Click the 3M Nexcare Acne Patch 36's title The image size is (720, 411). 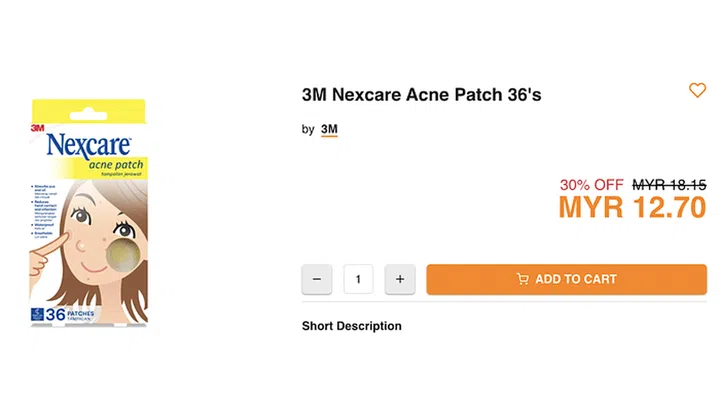coord(422,95)
